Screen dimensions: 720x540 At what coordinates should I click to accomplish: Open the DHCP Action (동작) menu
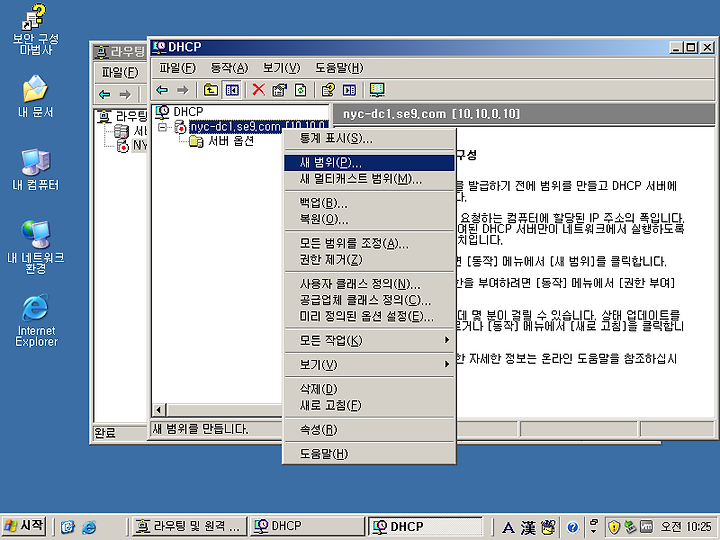[229, 68]
